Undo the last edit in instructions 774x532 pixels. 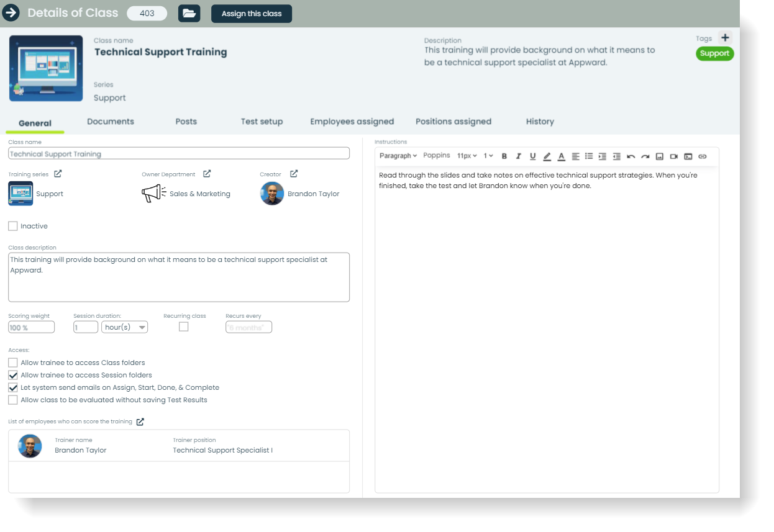pos(631,156)
